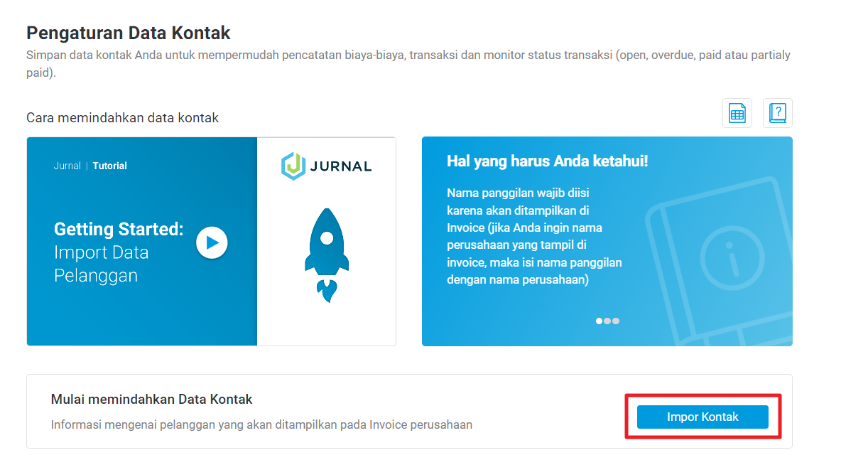Click the 'Import Data Pelanggan' video subtitle
Viewport: 868px width, 460px height.
(102, 264)
